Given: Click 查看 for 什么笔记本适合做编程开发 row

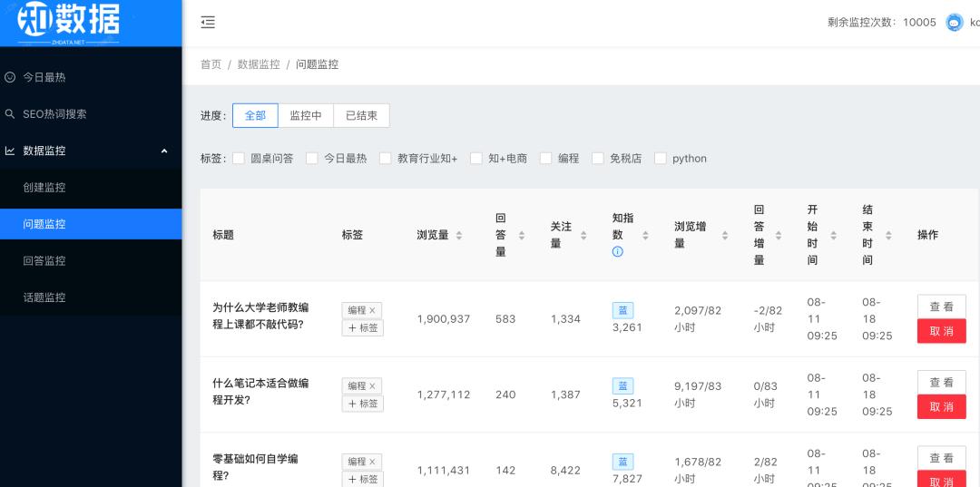Looking at the screenshot, I should pos(941,382).
